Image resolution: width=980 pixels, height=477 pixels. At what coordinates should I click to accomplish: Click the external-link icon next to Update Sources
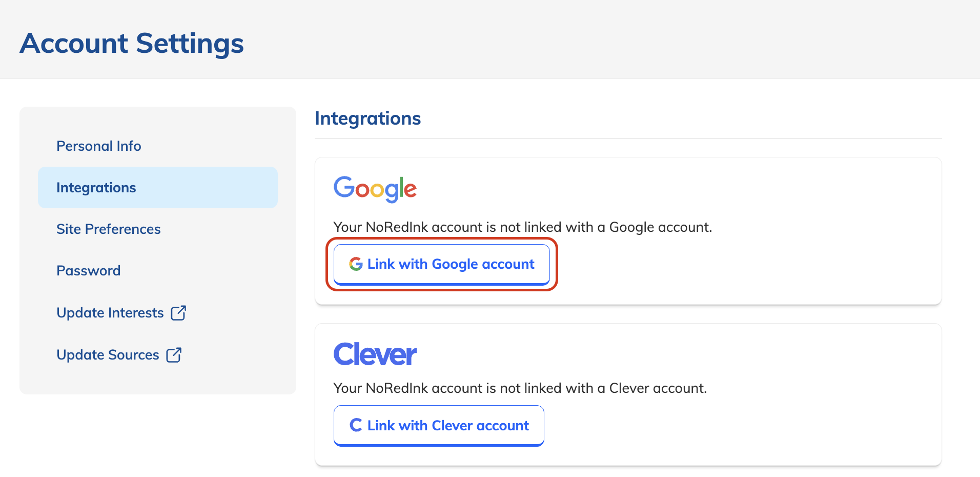[x=174, y=354]
